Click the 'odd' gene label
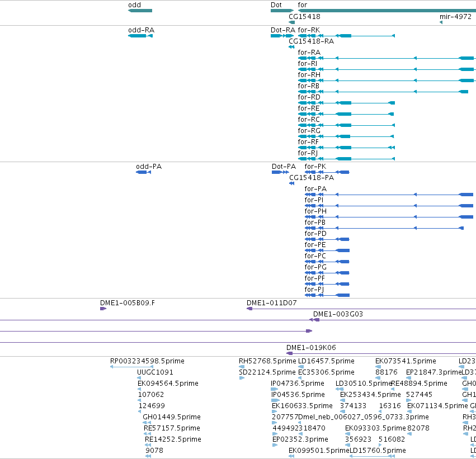476x459 pixels. [134, 5]
